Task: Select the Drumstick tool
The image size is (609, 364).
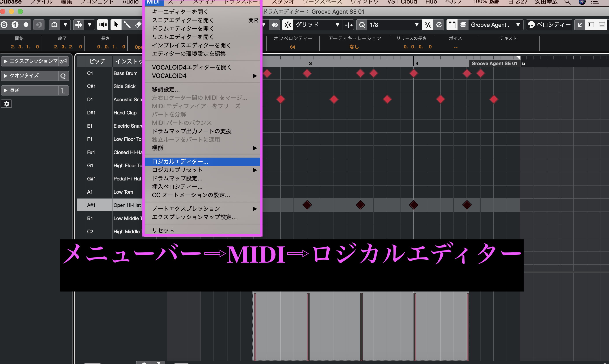Action: 127,25
